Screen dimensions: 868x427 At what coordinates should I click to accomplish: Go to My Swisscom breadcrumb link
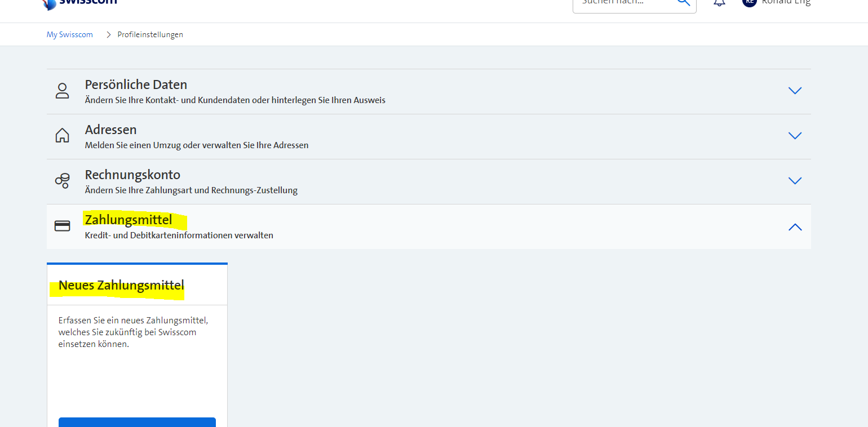[69, 35]
